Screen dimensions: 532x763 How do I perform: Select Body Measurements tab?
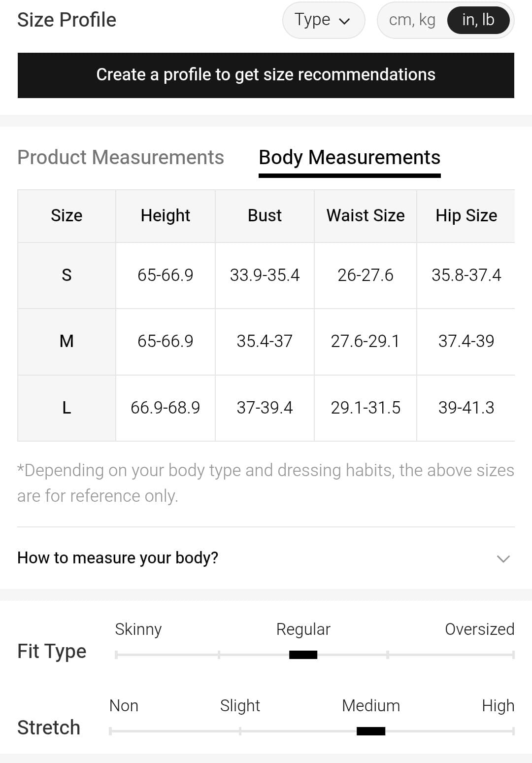[x=349, y=158]
